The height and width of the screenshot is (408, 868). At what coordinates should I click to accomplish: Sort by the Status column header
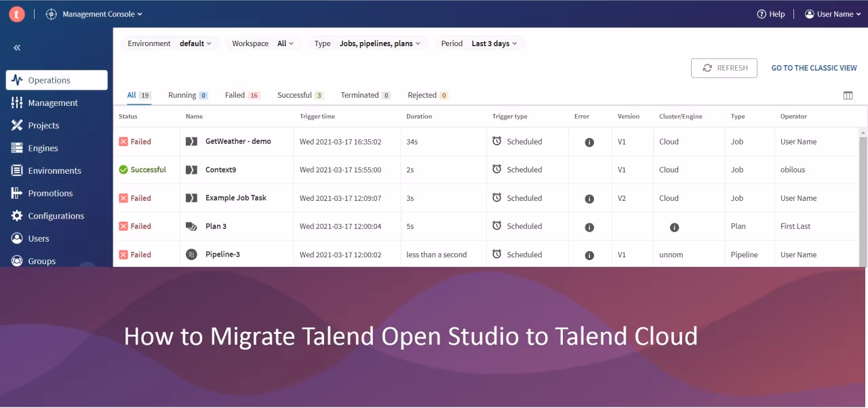(128, 116)
